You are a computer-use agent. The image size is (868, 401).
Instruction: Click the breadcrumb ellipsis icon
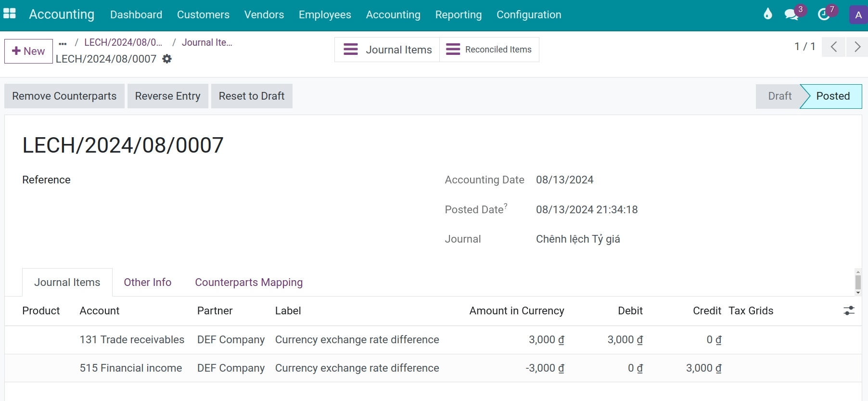point(63,43)
